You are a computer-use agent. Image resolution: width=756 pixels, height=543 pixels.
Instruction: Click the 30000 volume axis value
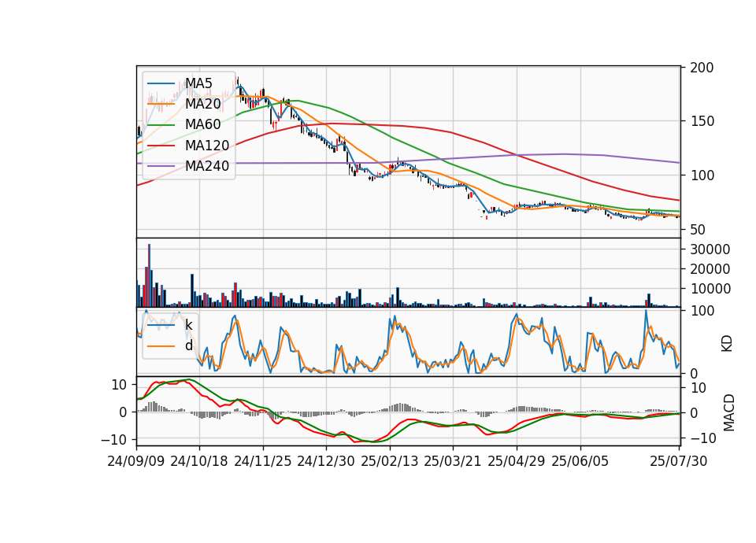(710, 249)
